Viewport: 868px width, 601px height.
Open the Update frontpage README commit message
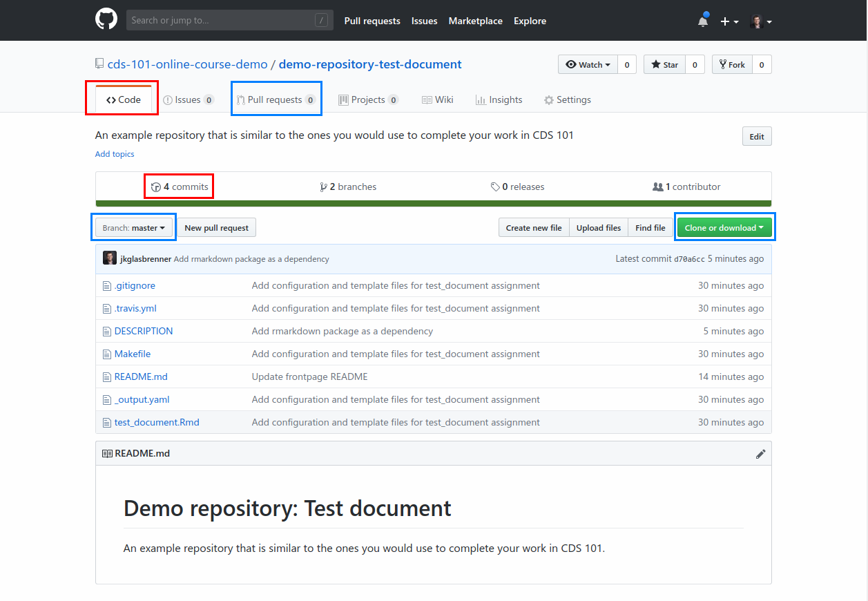[310, 376]
